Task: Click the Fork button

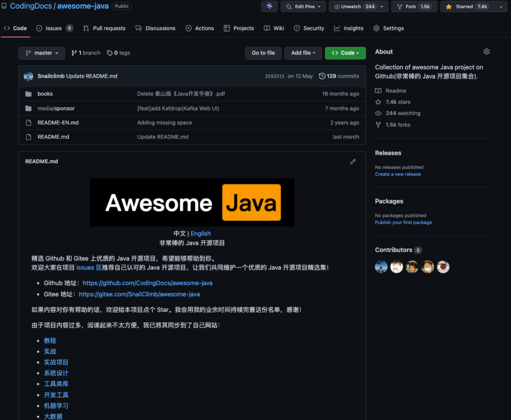Action: click(414, 7)
